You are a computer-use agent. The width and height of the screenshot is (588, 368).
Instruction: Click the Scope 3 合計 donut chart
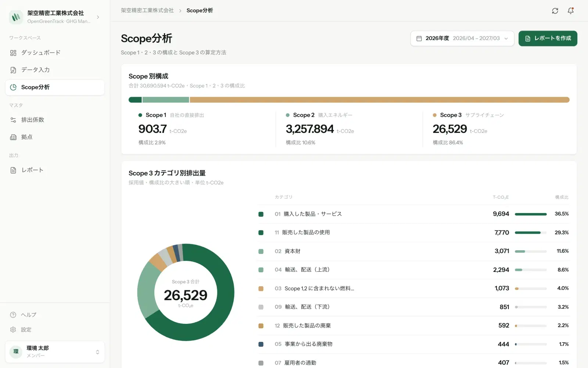click(x=186, y=292)
